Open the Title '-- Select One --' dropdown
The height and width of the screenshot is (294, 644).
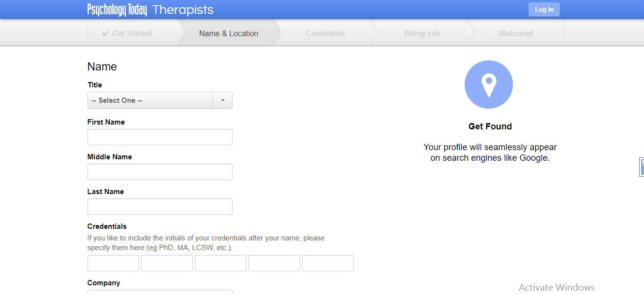point(160,100)
